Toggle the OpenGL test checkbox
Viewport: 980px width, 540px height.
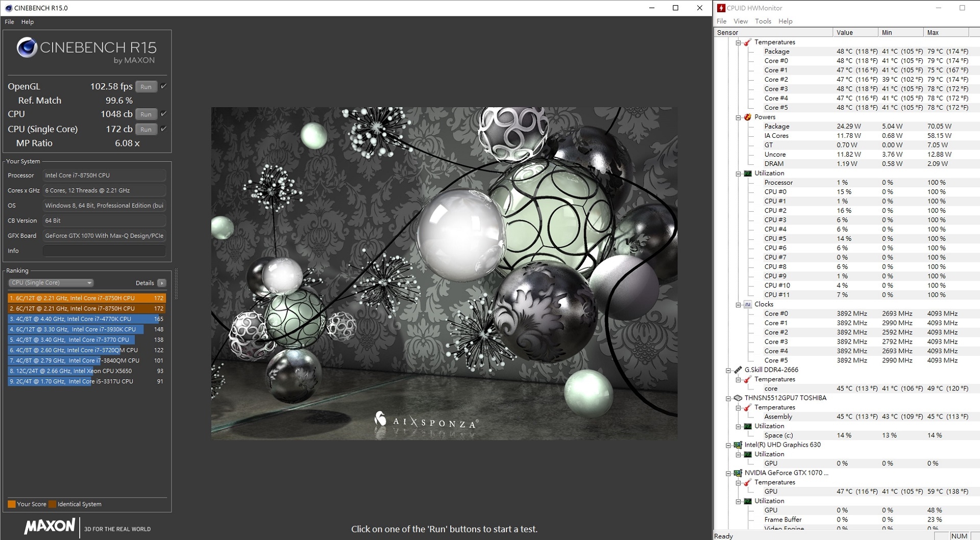click(164, 86)
